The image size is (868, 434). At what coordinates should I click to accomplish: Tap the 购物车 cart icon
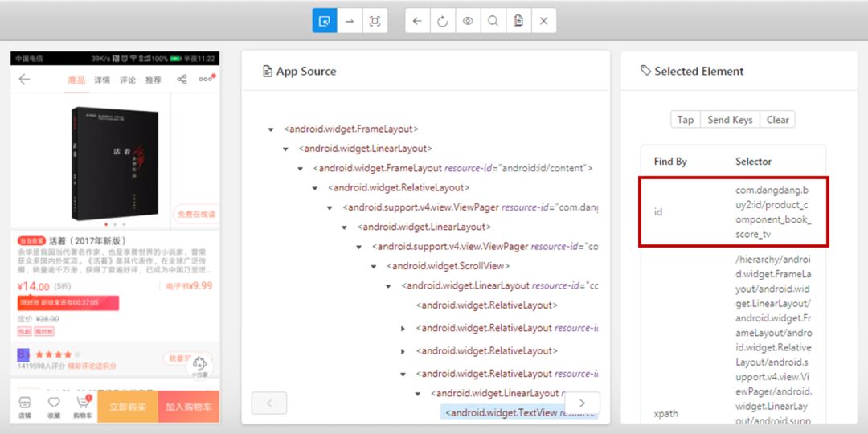tap(83, 408)
